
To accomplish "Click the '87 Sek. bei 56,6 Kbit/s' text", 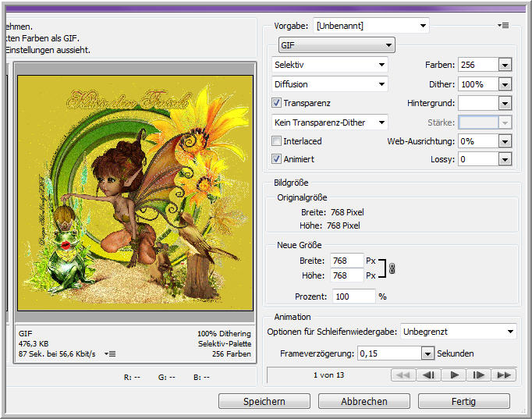I will click(x=57, y=354).
